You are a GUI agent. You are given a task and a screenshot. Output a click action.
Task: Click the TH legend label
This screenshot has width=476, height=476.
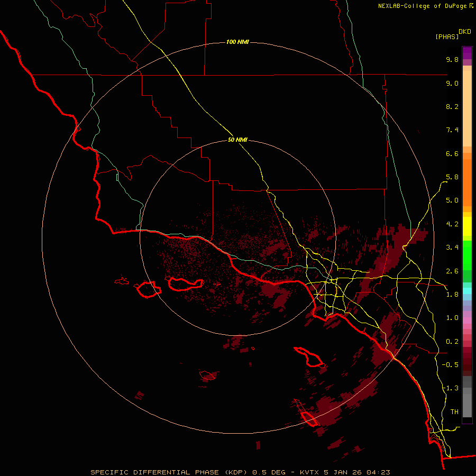(x=454, y=412)
